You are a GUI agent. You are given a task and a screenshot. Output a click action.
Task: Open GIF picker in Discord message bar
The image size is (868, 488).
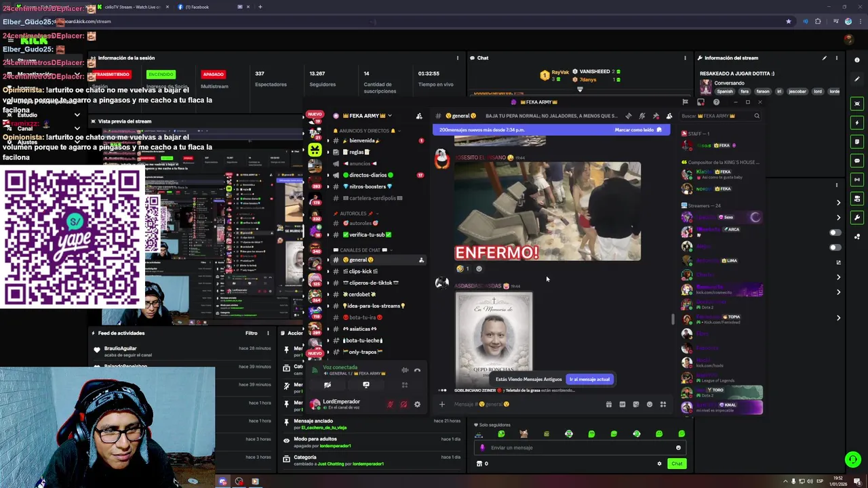622,405
